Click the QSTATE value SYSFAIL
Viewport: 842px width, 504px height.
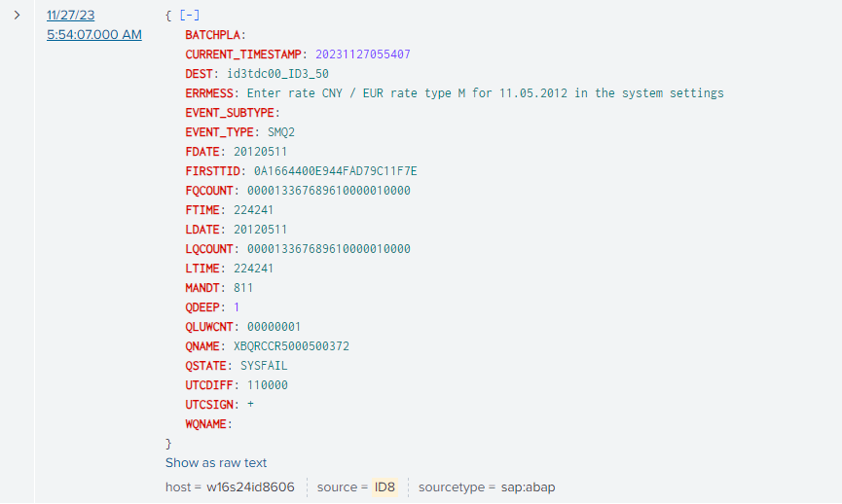(x=264, y=366)
